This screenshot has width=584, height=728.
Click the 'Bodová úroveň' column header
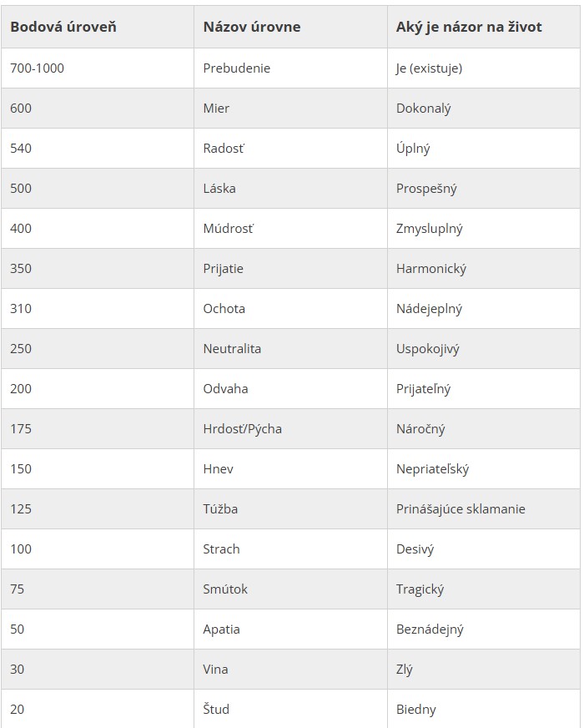pyautogui.click(x=98, y=27)
